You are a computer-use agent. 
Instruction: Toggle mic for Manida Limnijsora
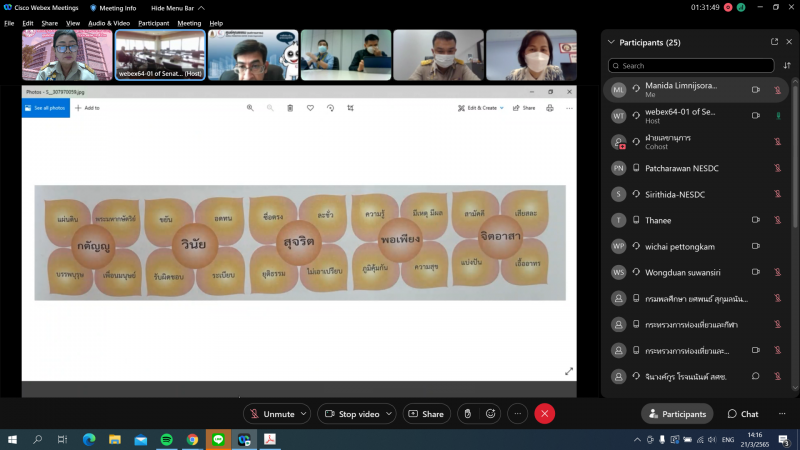[778, 90]
